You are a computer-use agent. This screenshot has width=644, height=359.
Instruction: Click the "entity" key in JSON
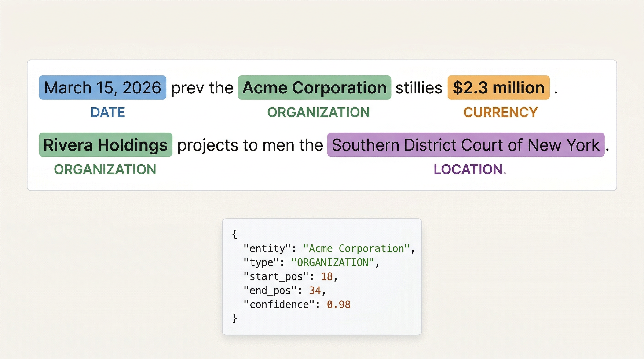[267, 249]
